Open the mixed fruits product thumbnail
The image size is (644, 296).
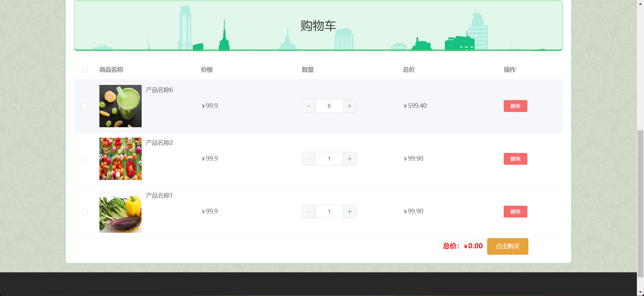click(x=120, y=159)
